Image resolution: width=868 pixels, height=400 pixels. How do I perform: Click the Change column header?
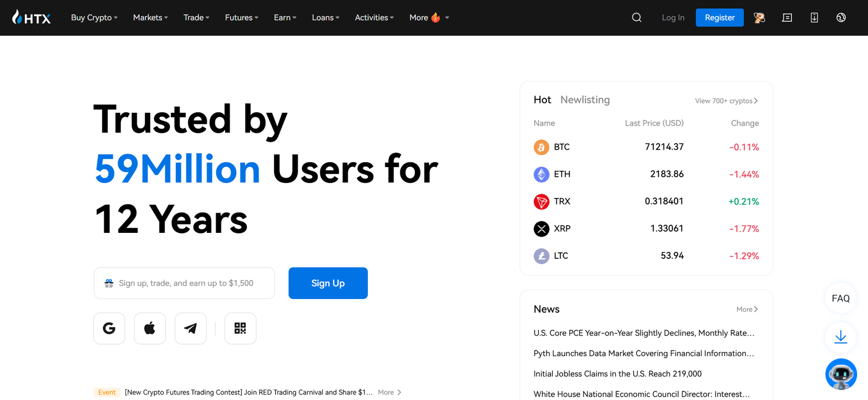click(745, 123)
